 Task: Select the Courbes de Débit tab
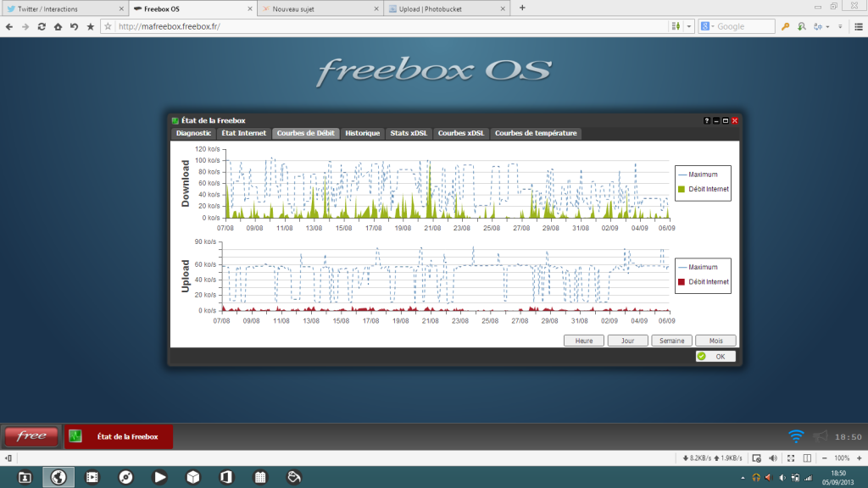pyautogui.click(x=305, y=133)
